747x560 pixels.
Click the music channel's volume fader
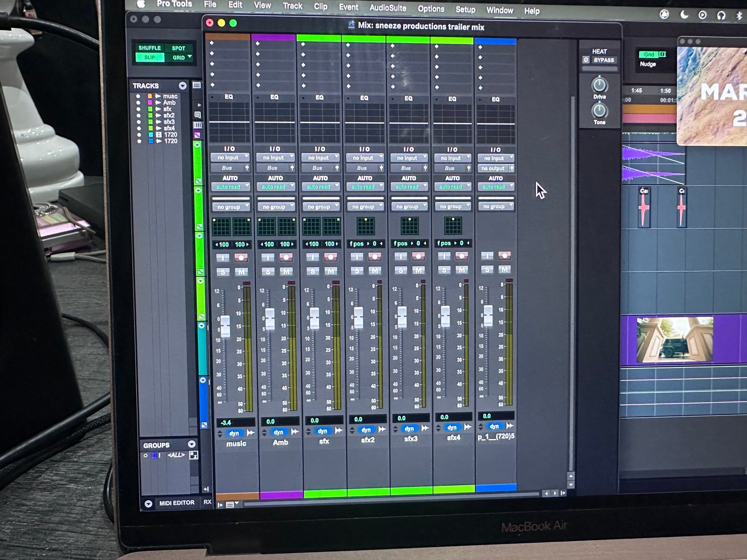point(225,326)
